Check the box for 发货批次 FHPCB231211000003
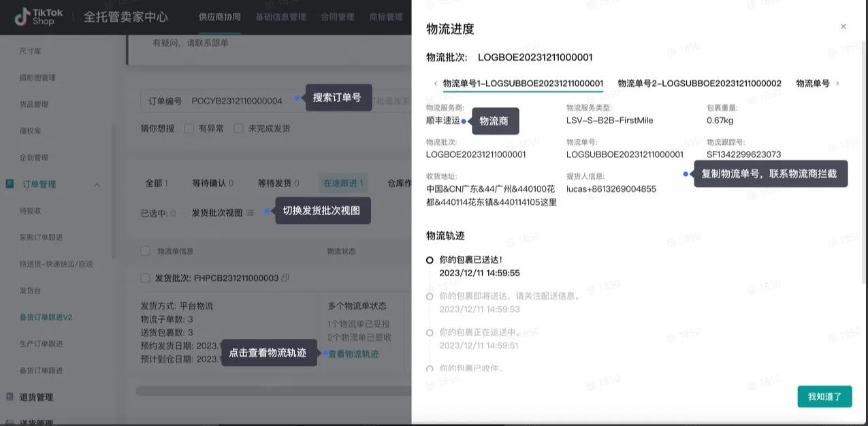Viewport: 868px width, 426px height. (145, 278)
